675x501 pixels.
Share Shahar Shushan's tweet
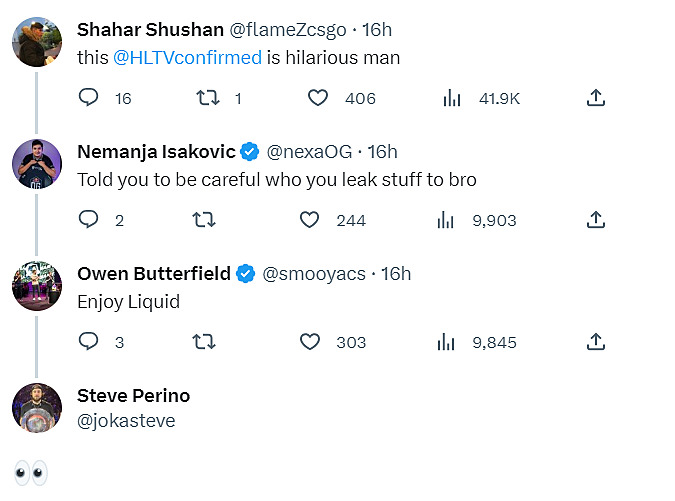click(595, 98)
